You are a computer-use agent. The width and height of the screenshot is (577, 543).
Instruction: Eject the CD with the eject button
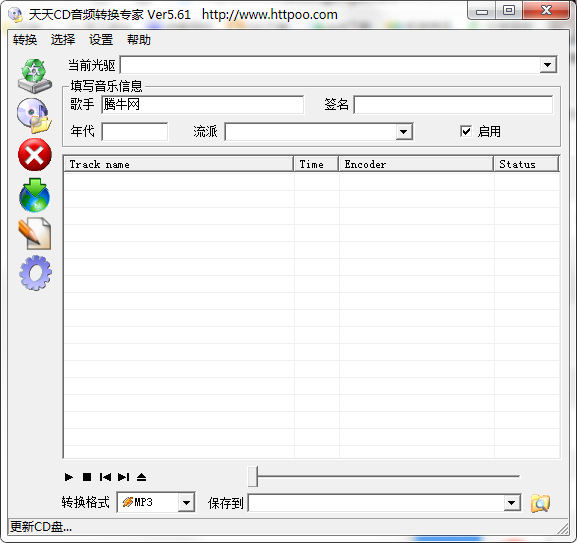[141, 477]
